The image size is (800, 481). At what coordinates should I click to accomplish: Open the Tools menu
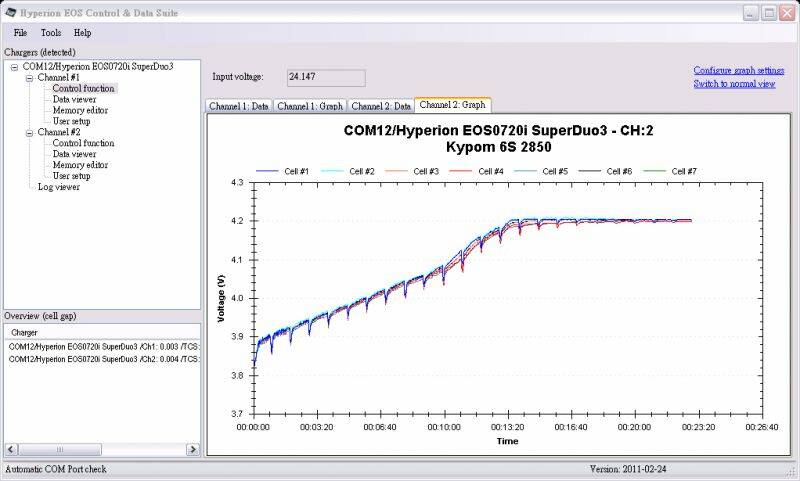click(51, 33)
